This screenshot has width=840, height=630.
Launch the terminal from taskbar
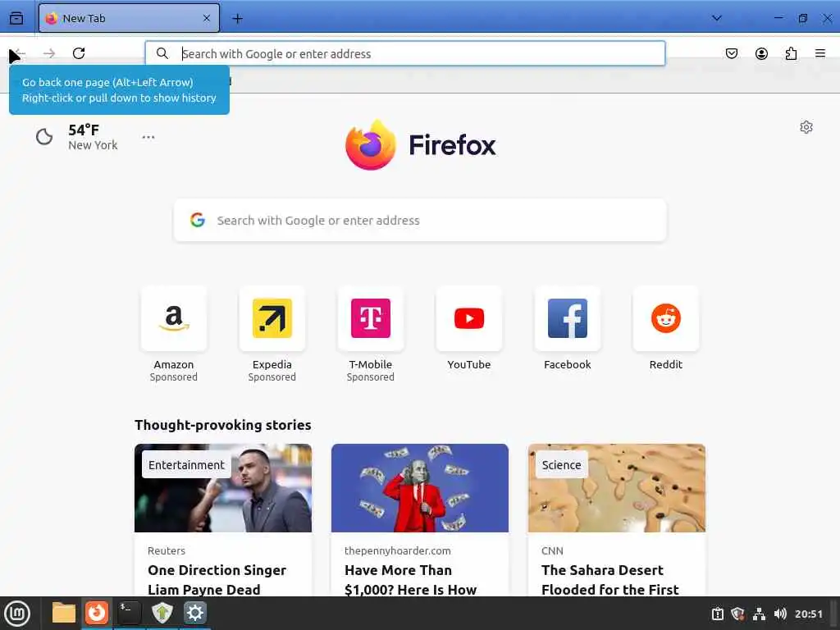pos(129,613)
